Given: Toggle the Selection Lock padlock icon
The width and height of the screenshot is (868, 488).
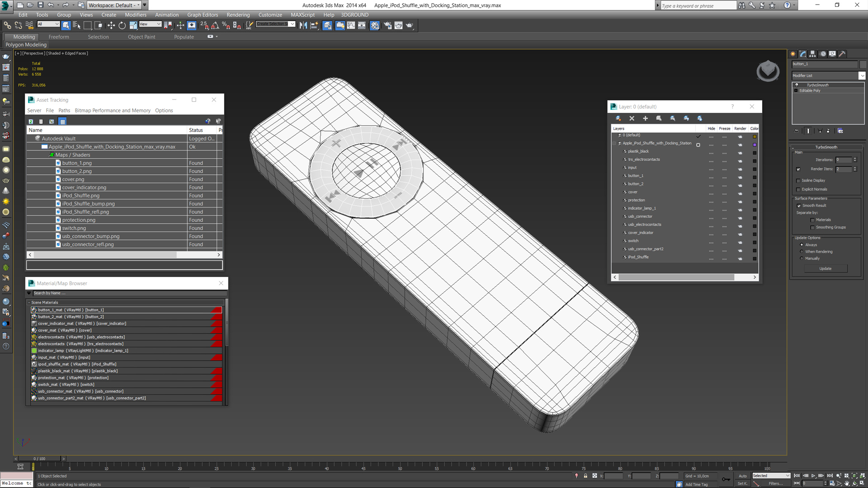Looking at the screenshot, I should (585, 476).
